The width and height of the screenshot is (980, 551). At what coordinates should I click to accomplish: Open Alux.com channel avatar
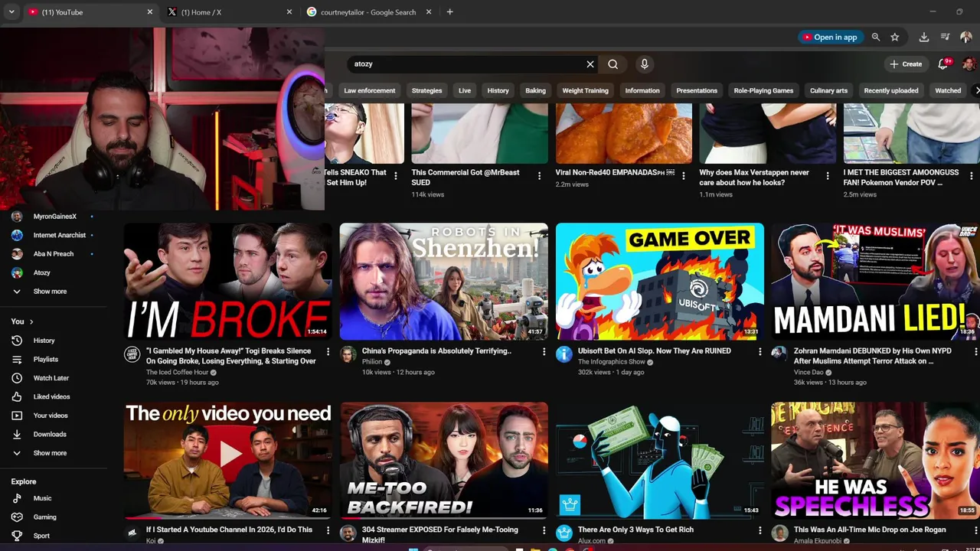pos(564,533)
